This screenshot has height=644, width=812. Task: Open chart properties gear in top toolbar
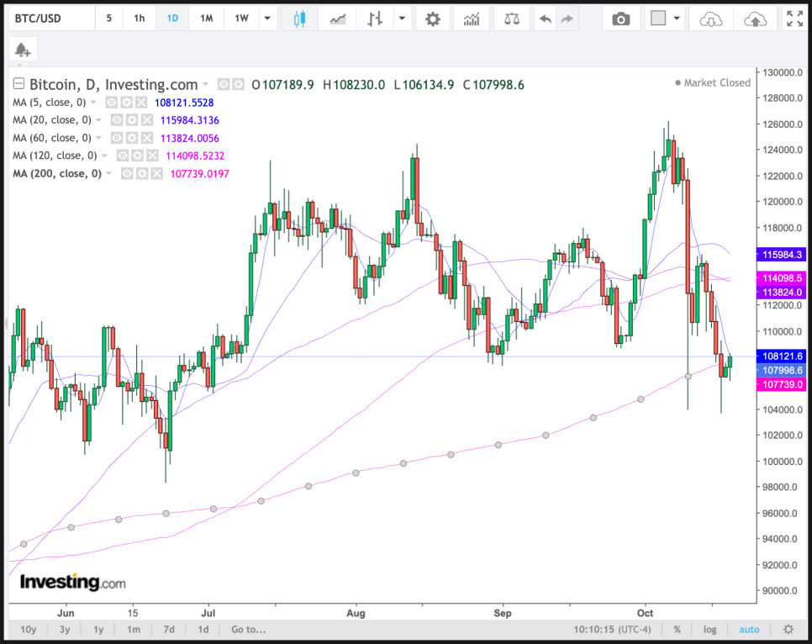click(x=432, y=19)
